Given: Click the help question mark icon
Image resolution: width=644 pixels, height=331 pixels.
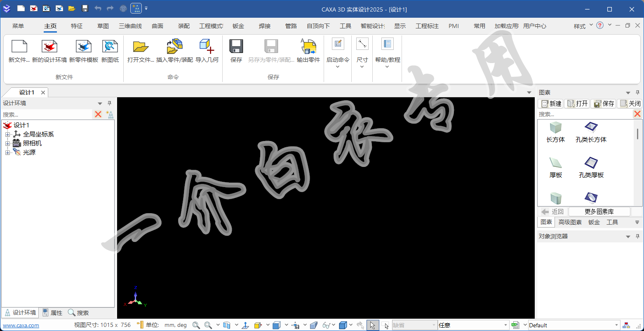Looking at the screenshot, I should click(x=600, y=26).
